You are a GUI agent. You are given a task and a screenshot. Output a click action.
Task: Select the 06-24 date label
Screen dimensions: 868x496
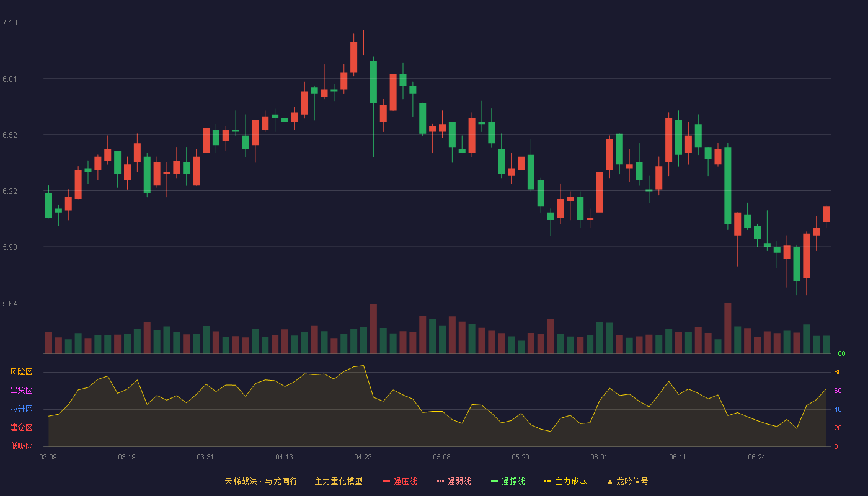click(757, 457)
